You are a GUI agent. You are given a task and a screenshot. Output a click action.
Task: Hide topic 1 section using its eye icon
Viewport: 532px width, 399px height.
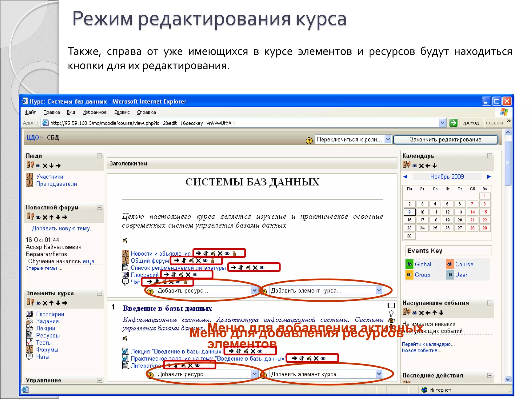[x=391, y=321]
